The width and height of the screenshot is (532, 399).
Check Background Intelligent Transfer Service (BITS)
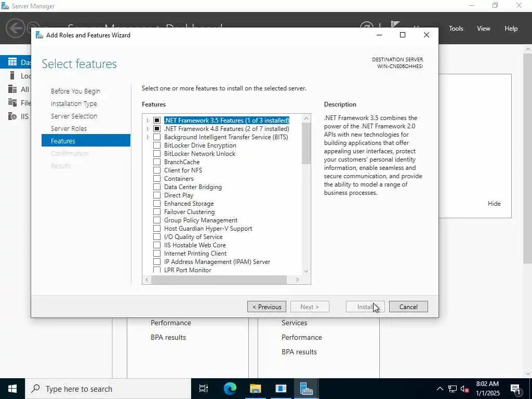(157, 137)
